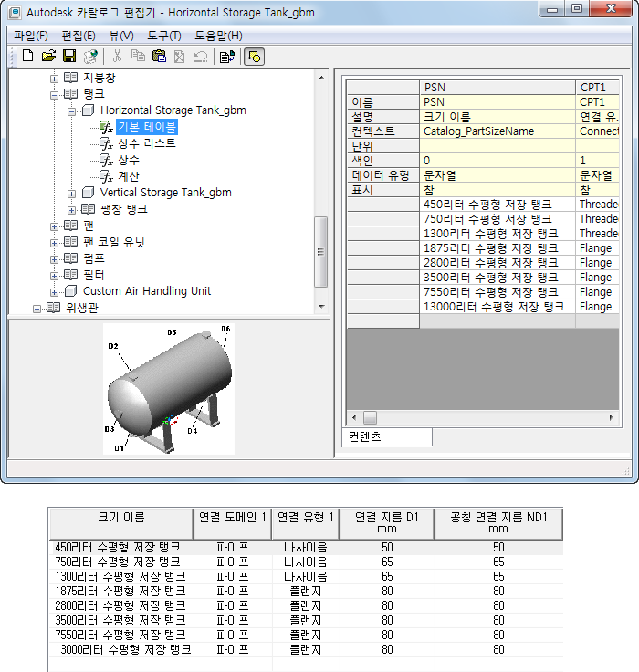Click the grid horizontal scrollbar thumb
Viewport: 639px width, 672px height.
coord(370,417)
